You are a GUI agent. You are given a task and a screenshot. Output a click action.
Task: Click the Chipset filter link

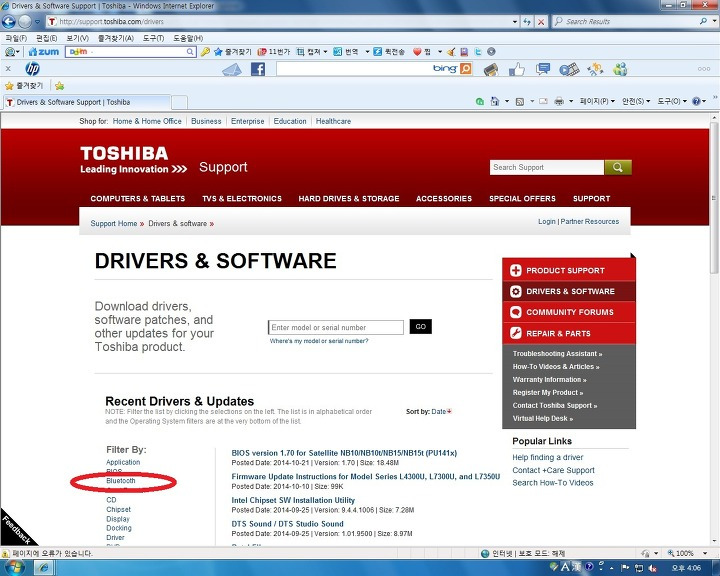tap(118, 509)
